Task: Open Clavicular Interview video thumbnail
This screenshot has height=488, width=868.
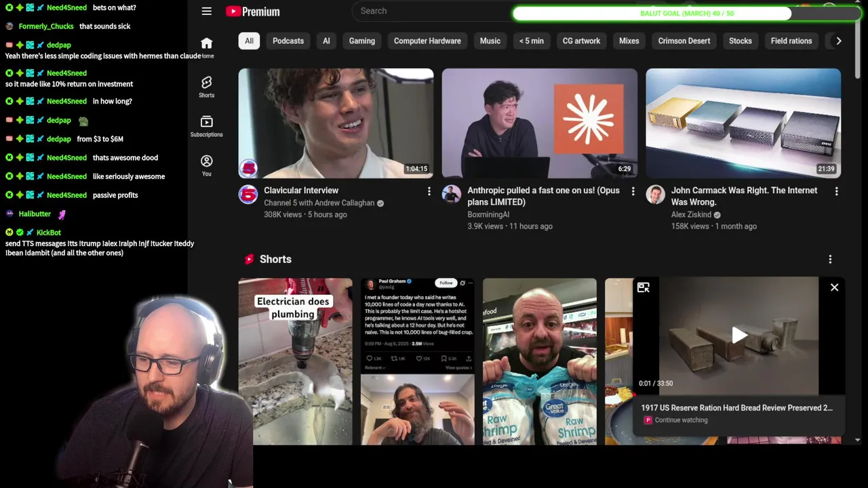Action: (x=336, y=123)
